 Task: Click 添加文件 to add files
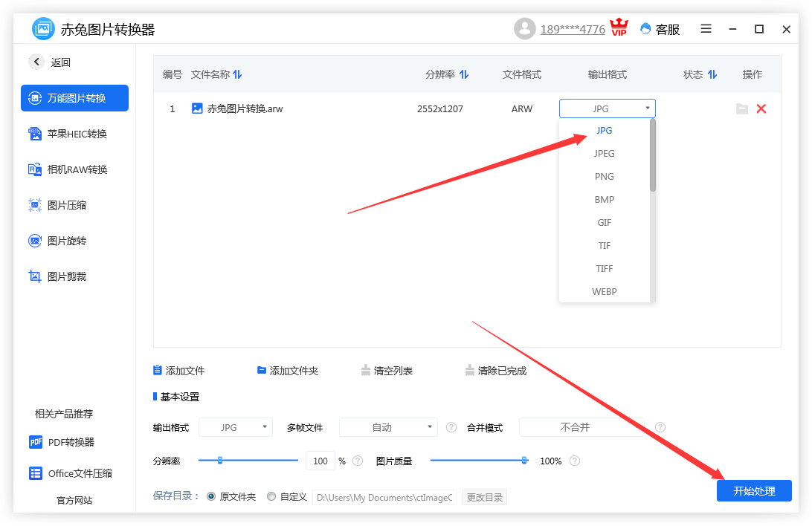[x=179, y=371]
